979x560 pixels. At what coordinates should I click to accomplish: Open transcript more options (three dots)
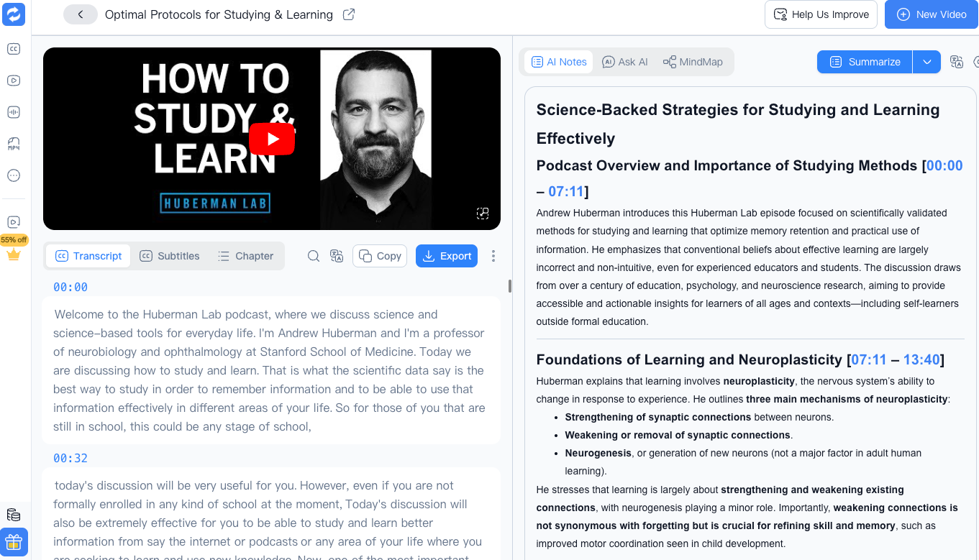pos(493,256)
